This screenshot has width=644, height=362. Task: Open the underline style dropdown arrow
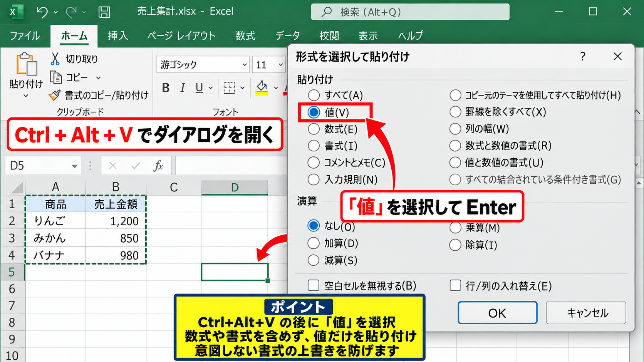211,88
